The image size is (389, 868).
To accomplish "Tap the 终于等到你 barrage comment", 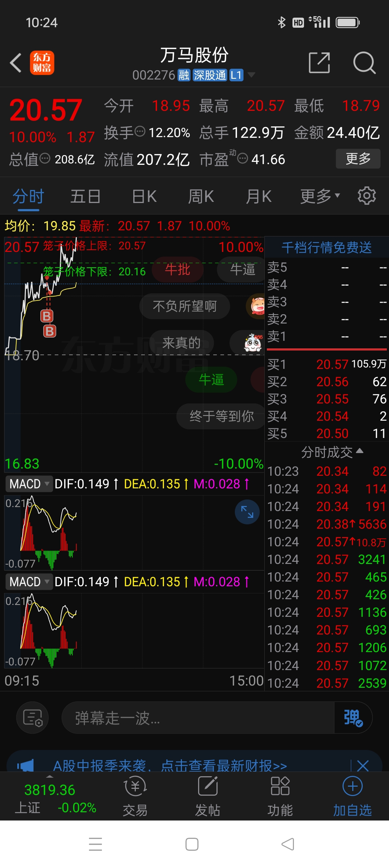I will coord(222,416).
